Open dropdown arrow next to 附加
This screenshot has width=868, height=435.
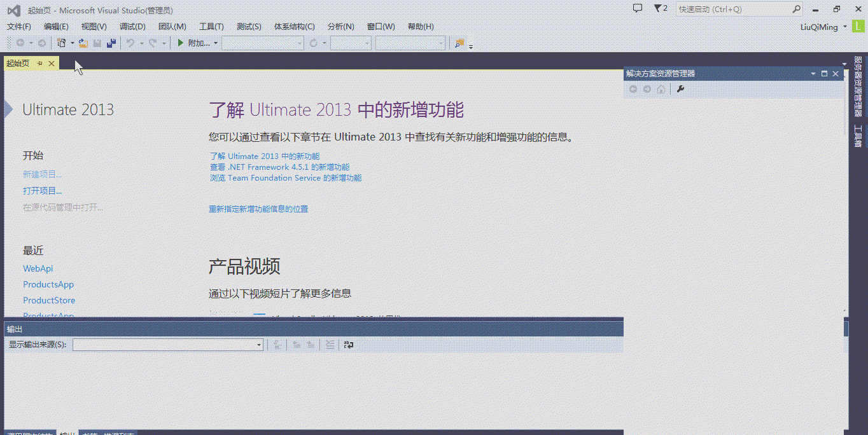pyautogui.click(x=216, y=43)
